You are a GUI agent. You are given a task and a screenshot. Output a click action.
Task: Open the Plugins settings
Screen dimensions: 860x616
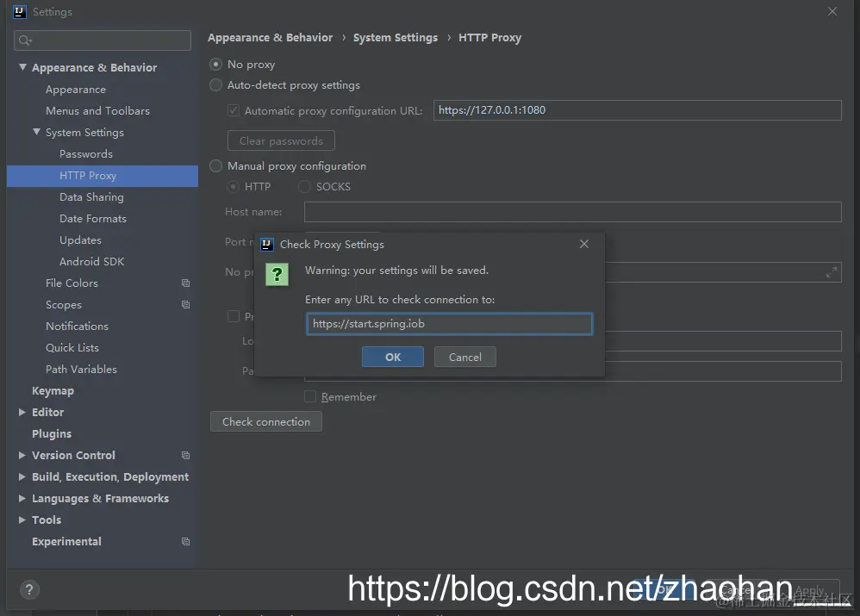coord(52,434)
